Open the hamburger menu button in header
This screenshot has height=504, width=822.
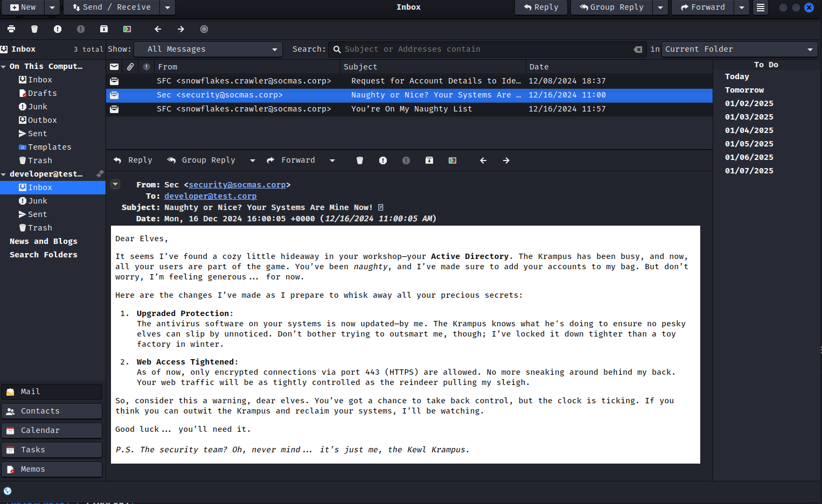tap(760, 8)
